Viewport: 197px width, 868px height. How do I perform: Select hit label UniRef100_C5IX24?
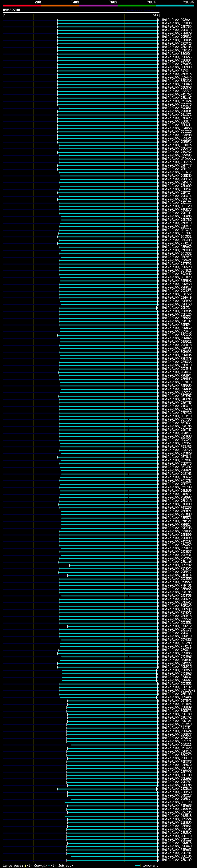[x=176, y=101]
